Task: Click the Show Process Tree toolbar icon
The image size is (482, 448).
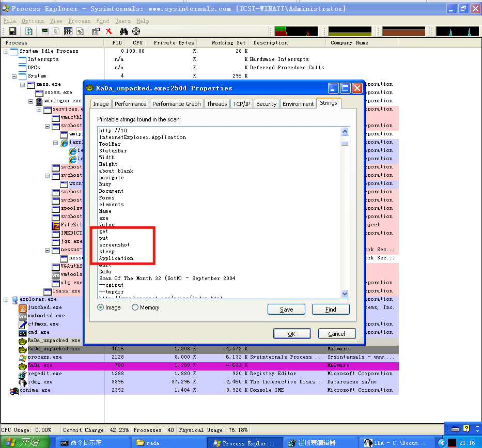Action: 56,32
